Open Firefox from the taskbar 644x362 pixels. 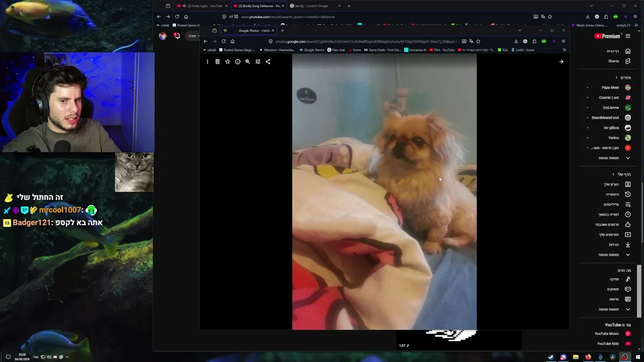point(588,357)
